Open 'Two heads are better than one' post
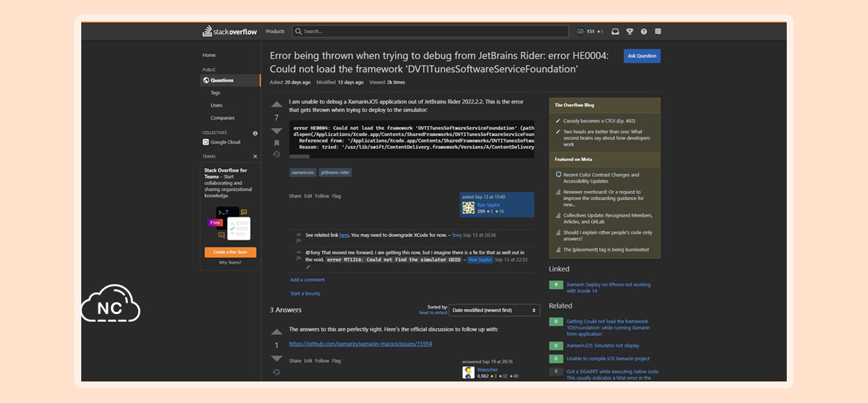This screenshot has width=868, height=403. point(607,138)
